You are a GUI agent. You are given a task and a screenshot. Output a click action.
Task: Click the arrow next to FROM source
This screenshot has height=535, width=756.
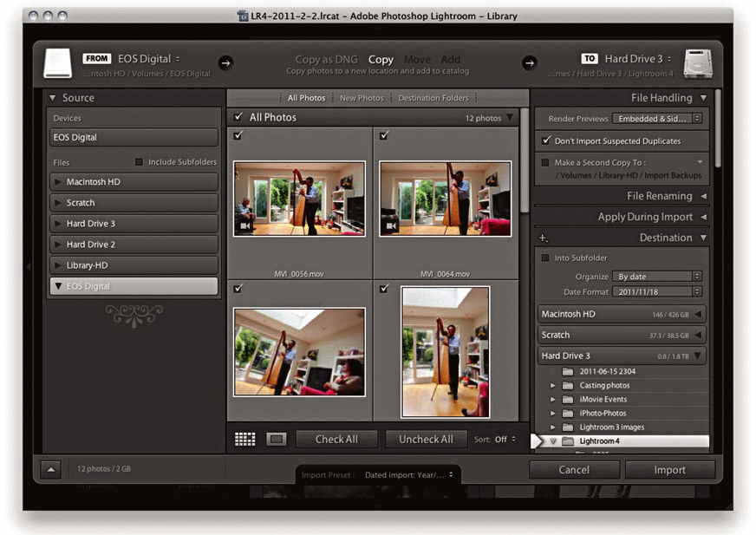pyautogui.click(x=225, y=62)
